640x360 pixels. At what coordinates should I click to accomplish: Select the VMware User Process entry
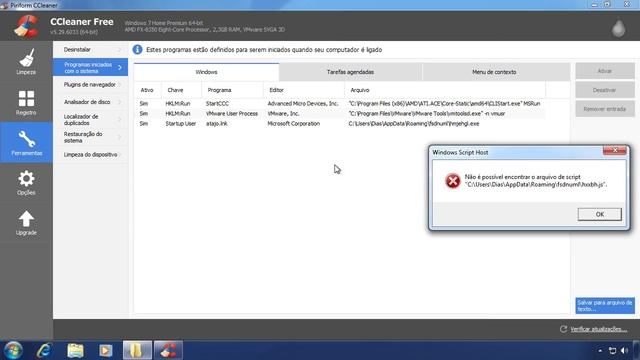(232, 113)
